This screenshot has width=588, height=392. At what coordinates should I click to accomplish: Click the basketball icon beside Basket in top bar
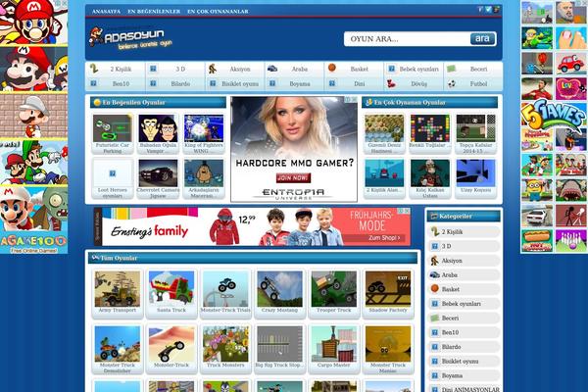332,68
